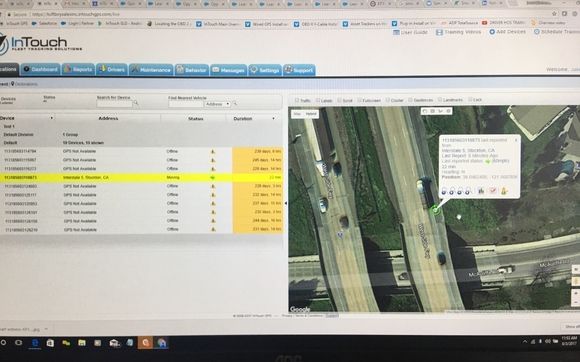Image resolution: width=580 pixels, height=362 pixels.
Task: Toggle the Landmarks checkbox
Action: click(440, 99)
